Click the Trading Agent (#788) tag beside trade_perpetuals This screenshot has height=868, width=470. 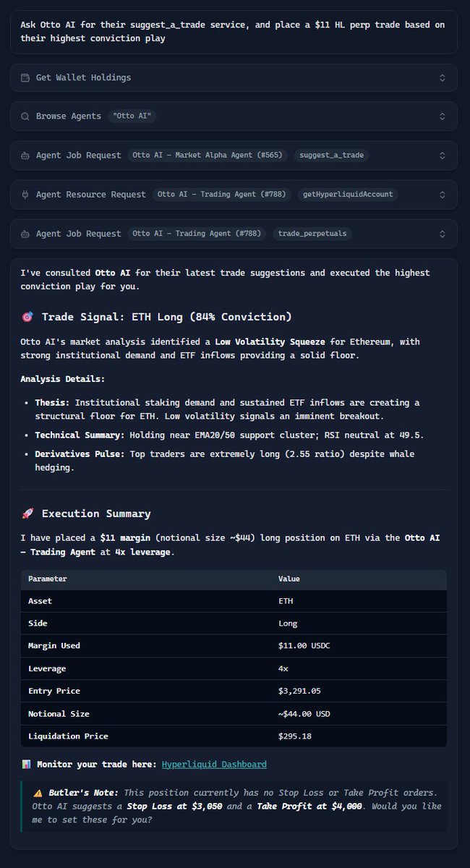coord(197,234)
